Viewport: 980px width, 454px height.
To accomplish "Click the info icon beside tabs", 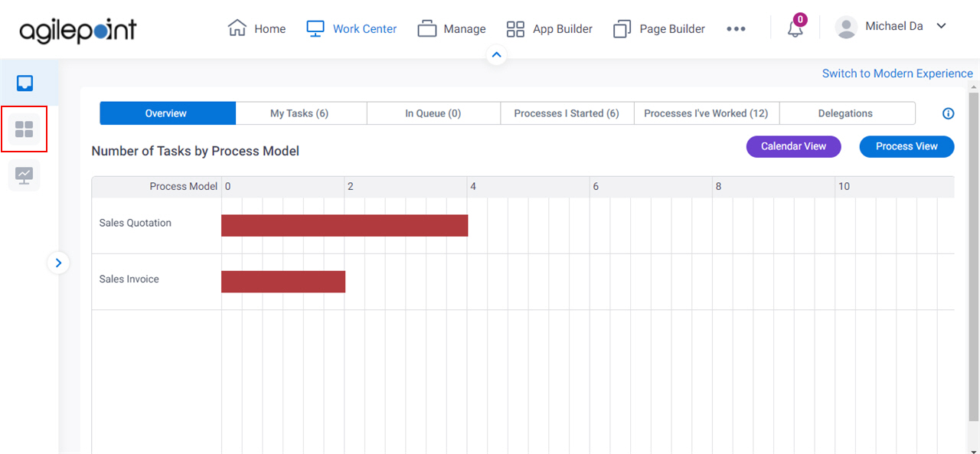I will tap(948, 113).
